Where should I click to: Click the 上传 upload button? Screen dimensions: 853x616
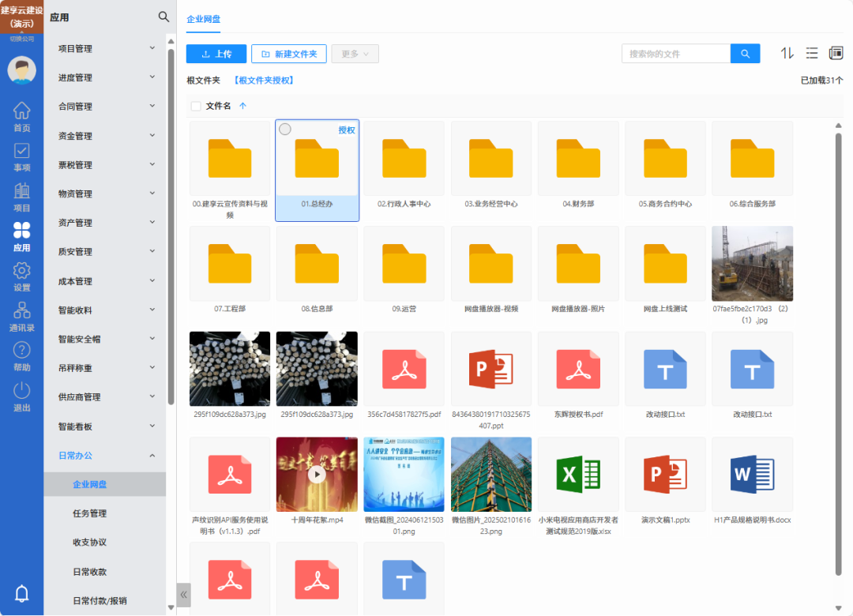tap(216, 54)
